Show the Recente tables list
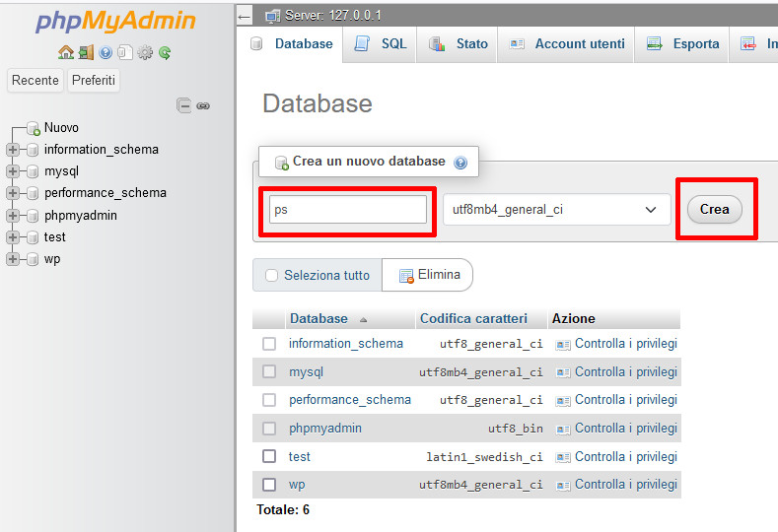 click(x=35, y=81)
